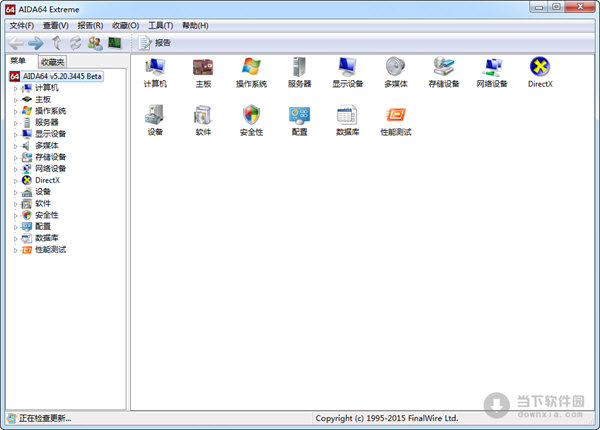Open the 收藏(O) menu
Viewport: 600px width, 430px height.
126,26
